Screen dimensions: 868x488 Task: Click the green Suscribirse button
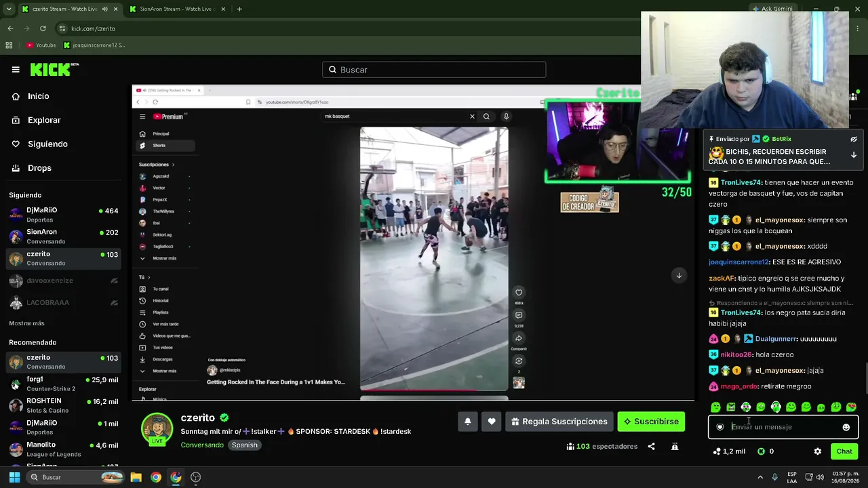[x=651, y=422]
